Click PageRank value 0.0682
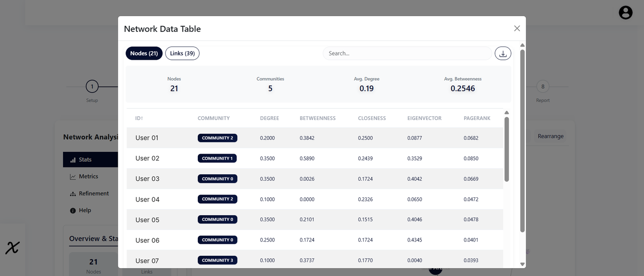Viewport: 644px width, 276px height. pos(471,138)
